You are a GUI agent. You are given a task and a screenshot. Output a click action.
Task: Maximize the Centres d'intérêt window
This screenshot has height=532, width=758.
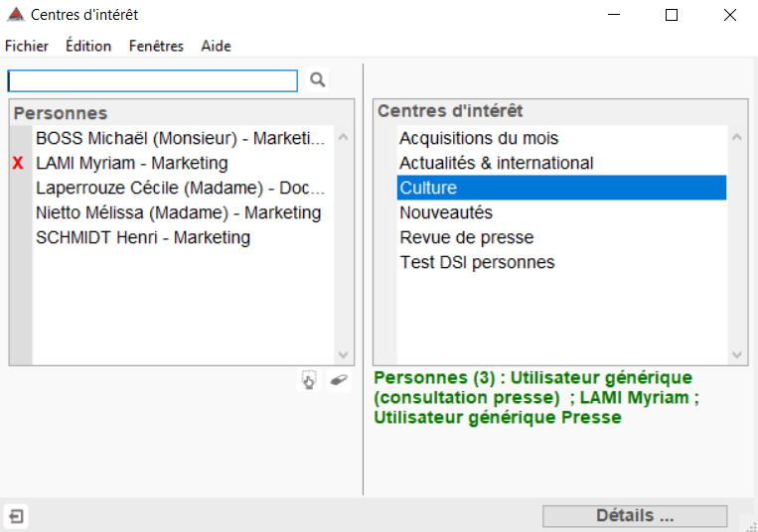[x=672, y=15]
